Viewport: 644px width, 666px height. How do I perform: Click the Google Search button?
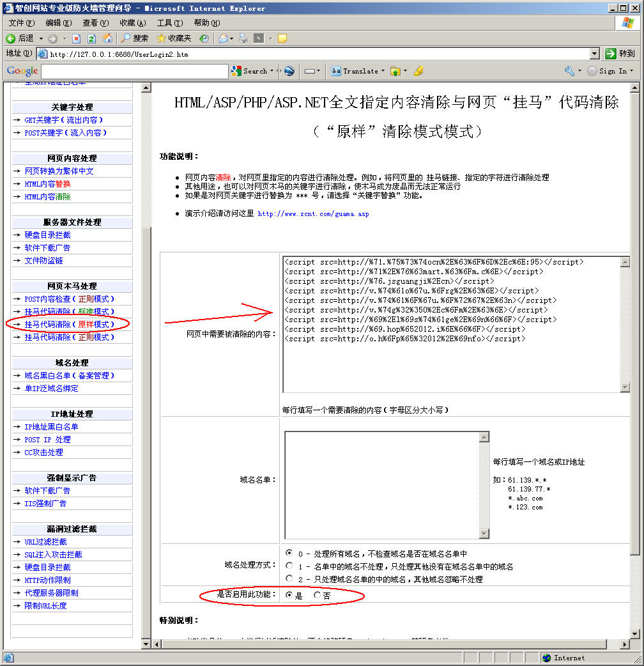tap(249, 71)
